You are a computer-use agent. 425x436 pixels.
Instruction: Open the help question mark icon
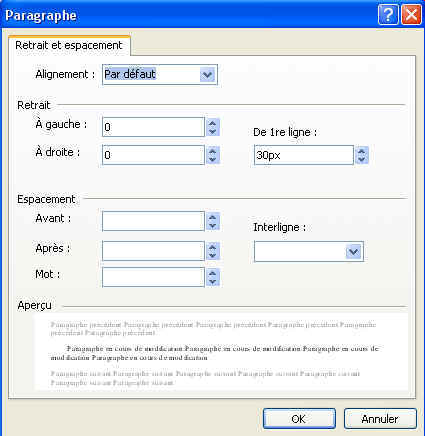(x=388, y=15)
